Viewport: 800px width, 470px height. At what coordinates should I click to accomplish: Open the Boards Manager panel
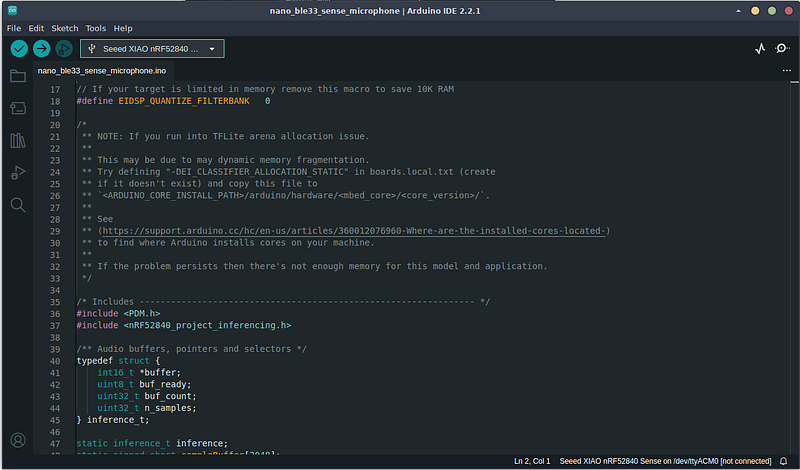(18, 108)
